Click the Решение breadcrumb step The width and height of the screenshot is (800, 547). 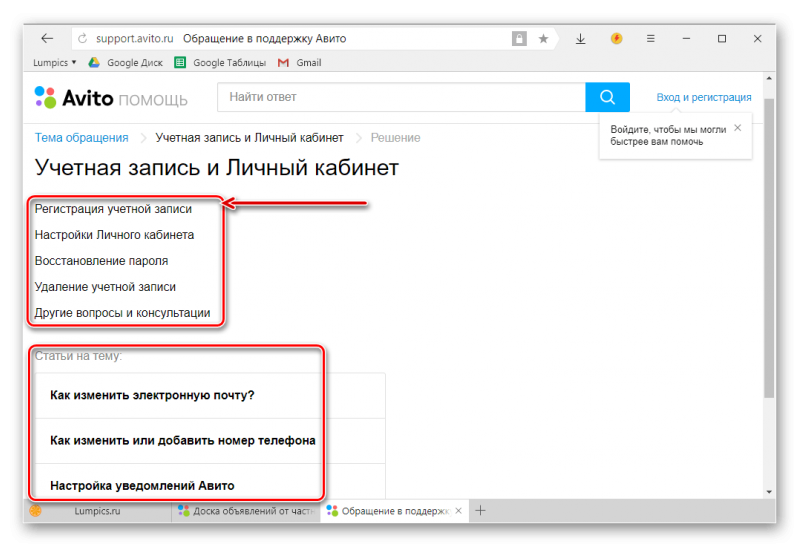[395, 138]
